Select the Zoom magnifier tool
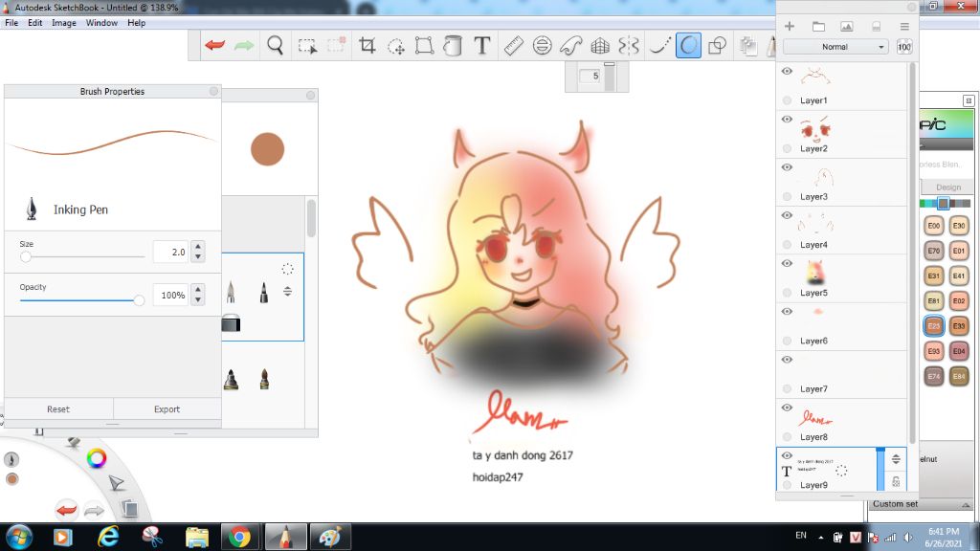 click(275, 45)
